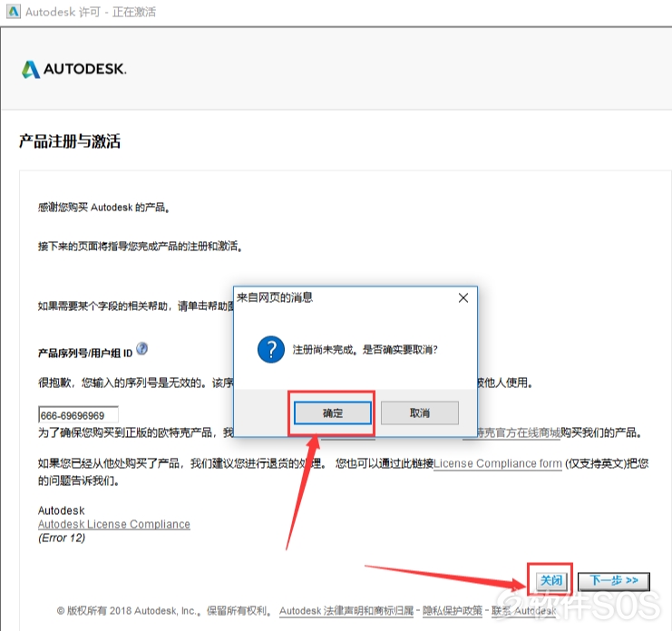Click the 确定 button in the dialog
This screenshot has width=672, height=631.
333,413
